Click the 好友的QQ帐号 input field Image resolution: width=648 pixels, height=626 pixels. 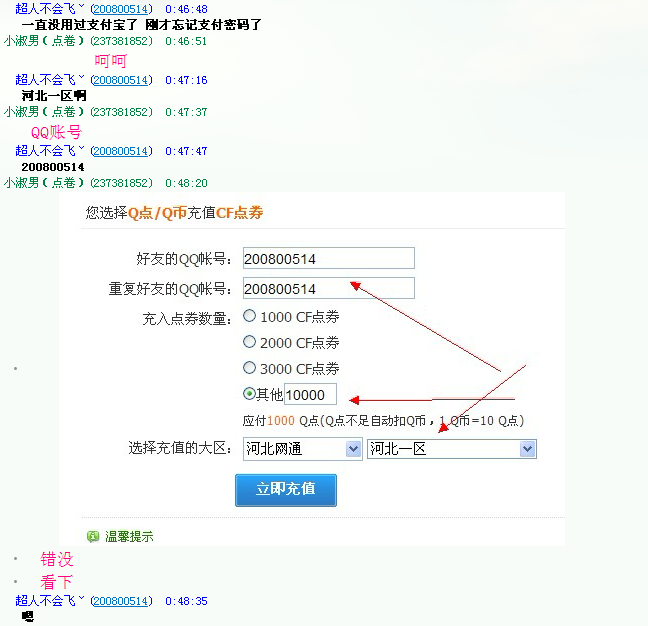tap(329, 258)
